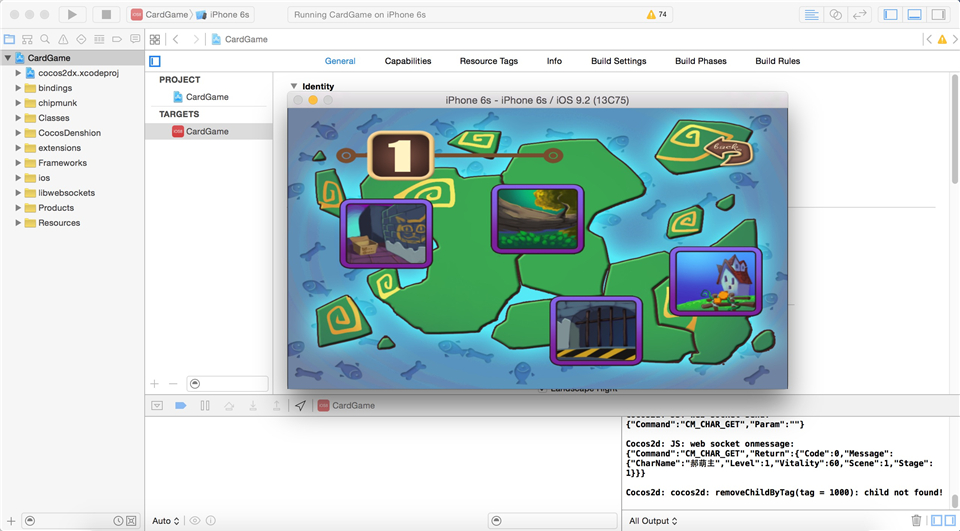This screenshot has width=960, height=531.
Task: Step into in the debug bar
Action: point(253,405)
